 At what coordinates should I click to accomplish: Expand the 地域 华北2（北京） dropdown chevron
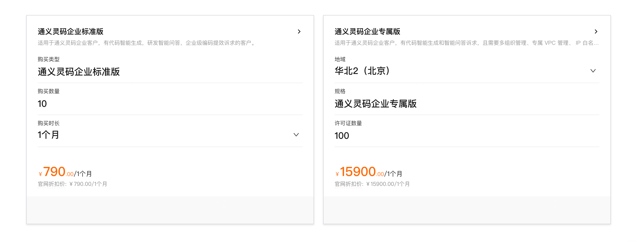tap(593, 71)
